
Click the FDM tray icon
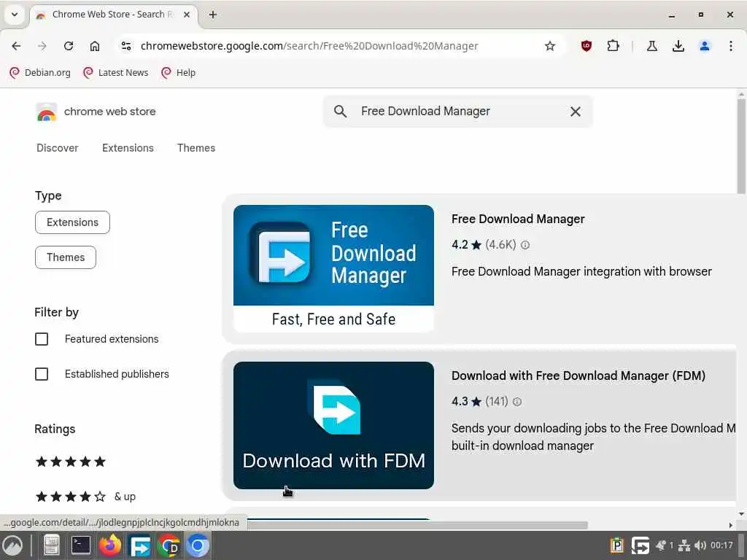click(x=640, y=545)
